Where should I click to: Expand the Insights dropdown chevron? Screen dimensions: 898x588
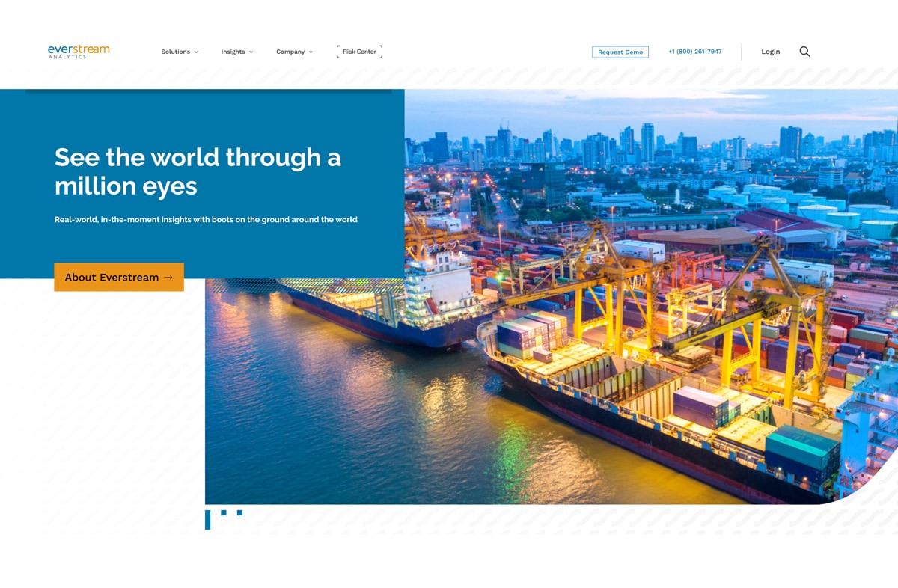[x=251, y=52]
